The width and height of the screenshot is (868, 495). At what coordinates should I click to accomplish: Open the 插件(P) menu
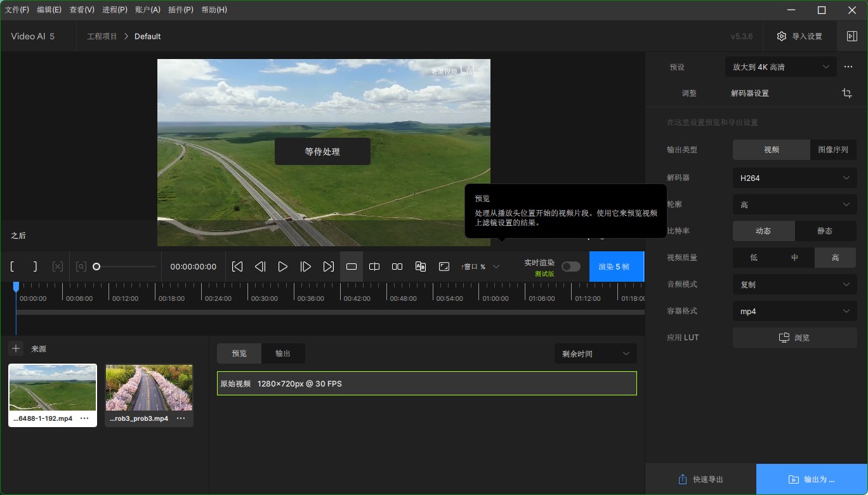pos(181,10)
